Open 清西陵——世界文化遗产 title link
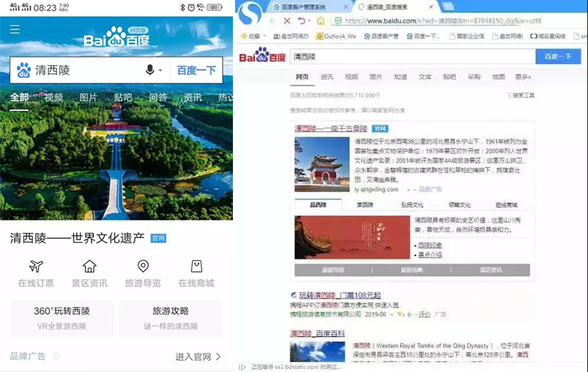The height and width of the screenshot is (372, 588). 77,238
